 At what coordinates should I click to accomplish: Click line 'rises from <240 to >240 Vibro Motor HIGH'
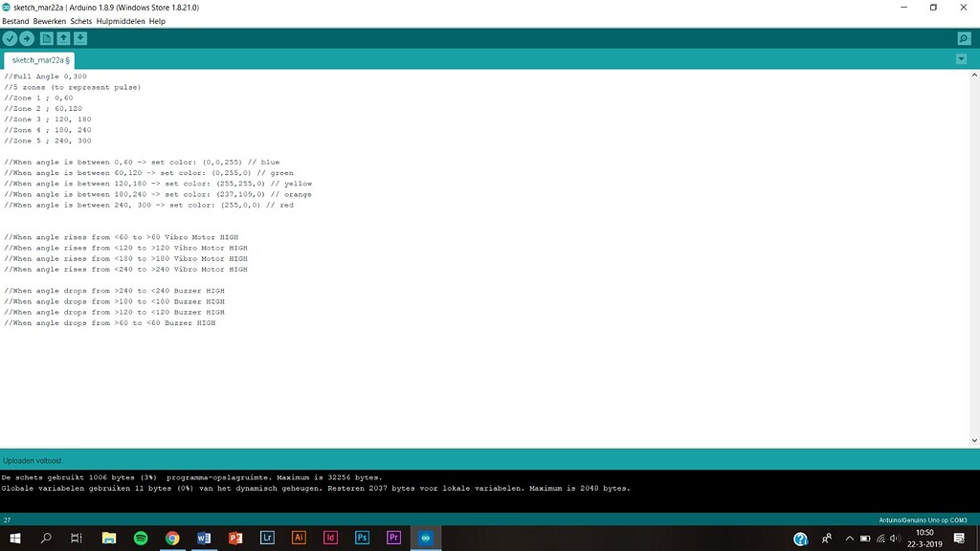tap(125, 269)
